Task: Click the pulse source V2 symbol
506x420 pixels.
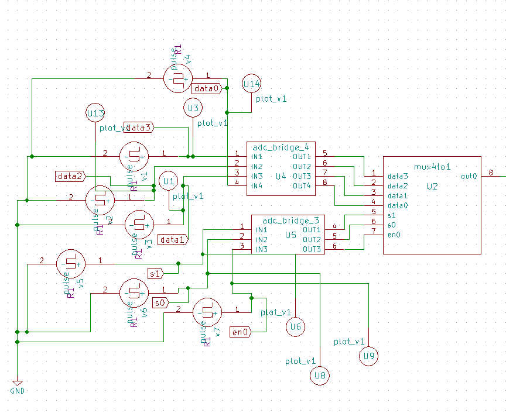Action: click(101, 199)
